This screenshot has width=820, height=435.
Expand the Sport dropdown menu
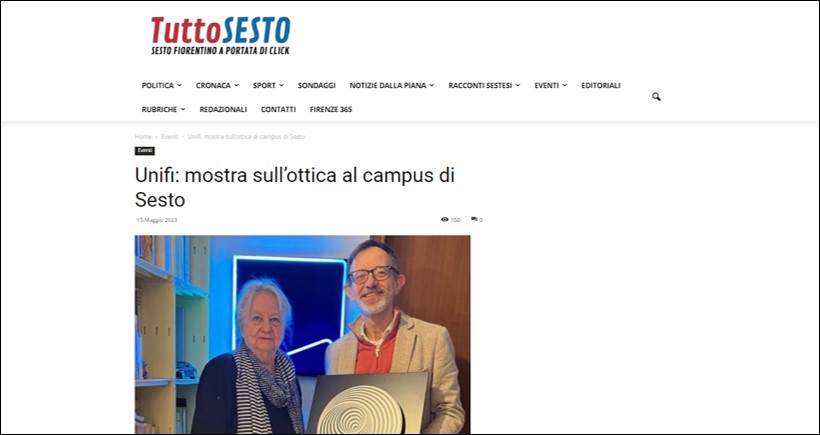(268, 85)
